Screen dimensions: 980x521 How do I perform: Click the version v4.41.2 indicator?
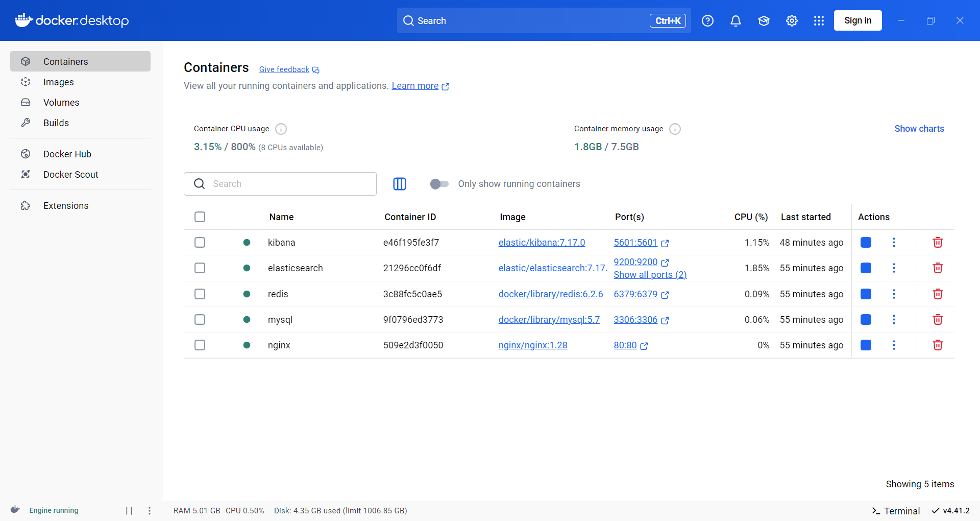click(950, 511)
